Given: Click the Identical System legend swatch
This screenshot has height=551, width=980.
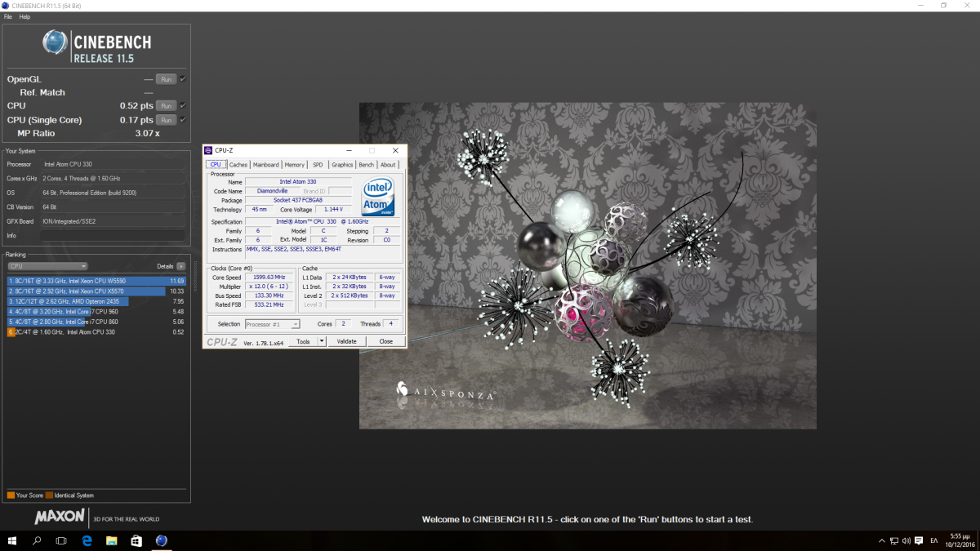Looking at the screenshot, I should (49, 495).
